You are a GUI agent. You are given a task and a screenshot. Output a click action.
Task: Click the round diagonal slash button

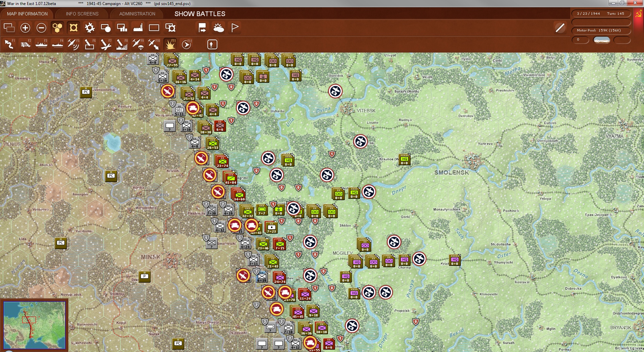click(560, 27)
